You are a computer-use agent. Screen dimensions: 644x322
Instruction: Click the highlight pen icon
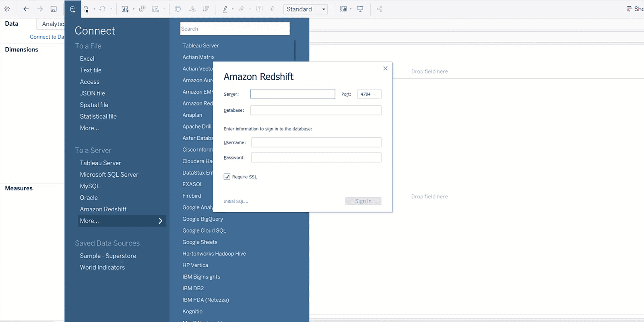click(225, 9)
